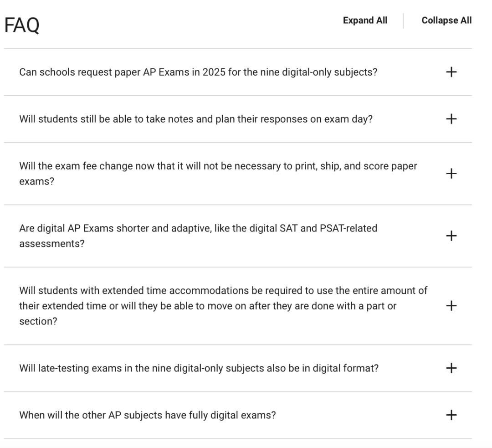Collapse All FAQ items
The image size is (492, 448).
tap(446, 21)
